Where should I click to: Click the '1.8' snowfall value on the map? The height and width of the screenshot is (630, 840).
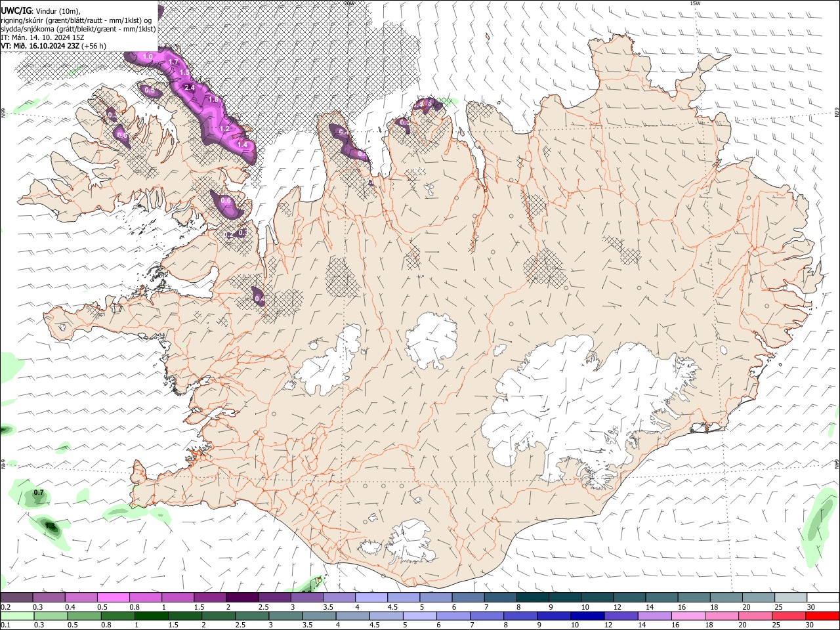click(x=213, y=100)
